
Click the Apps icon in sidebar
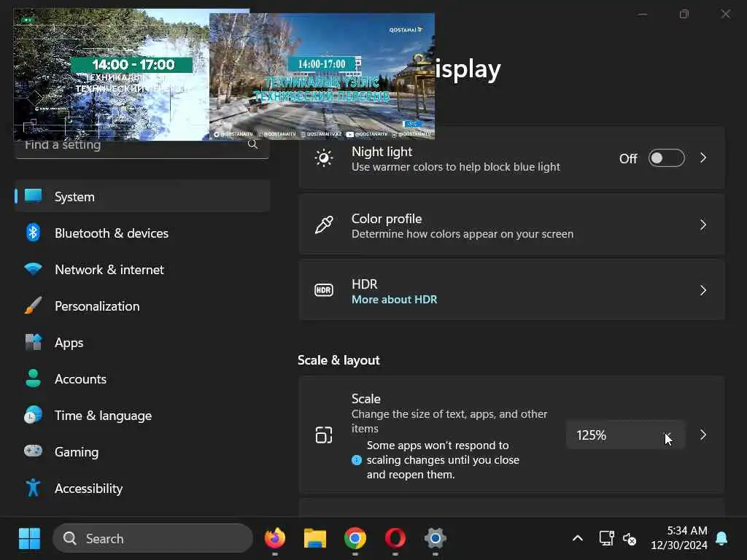(33, 342)
